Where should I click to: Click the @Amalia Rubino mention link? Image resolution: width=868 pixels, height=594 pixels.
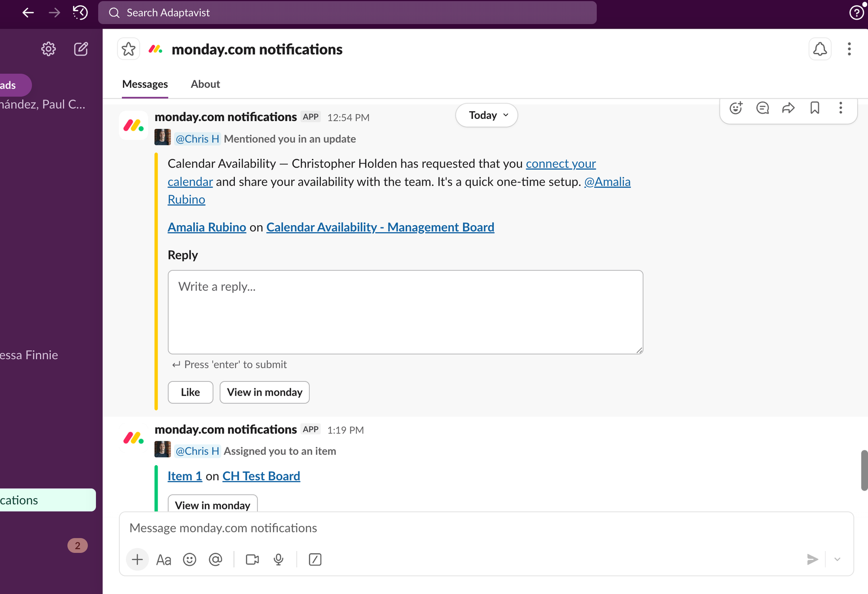pos(607,182)
